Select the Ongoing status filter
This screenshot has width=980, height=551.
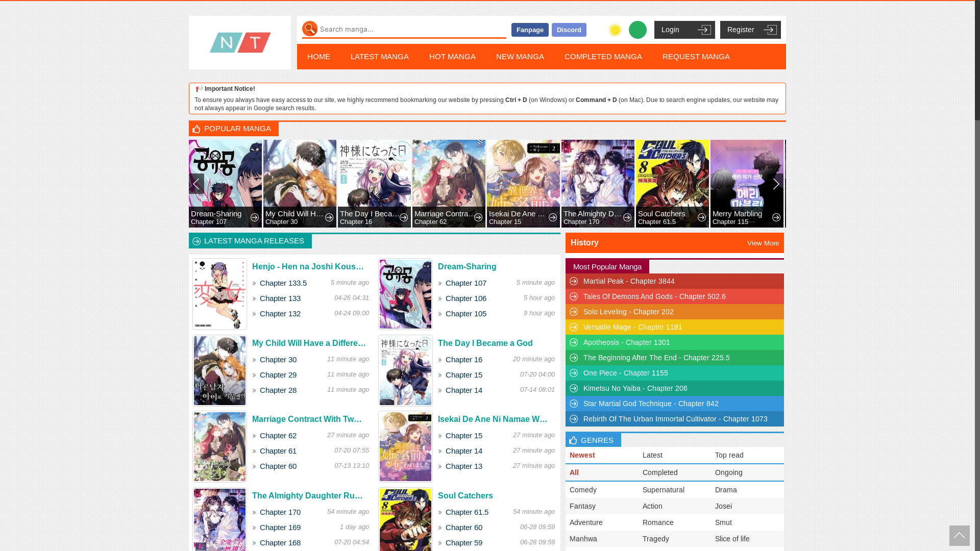(x=729, y=472)
